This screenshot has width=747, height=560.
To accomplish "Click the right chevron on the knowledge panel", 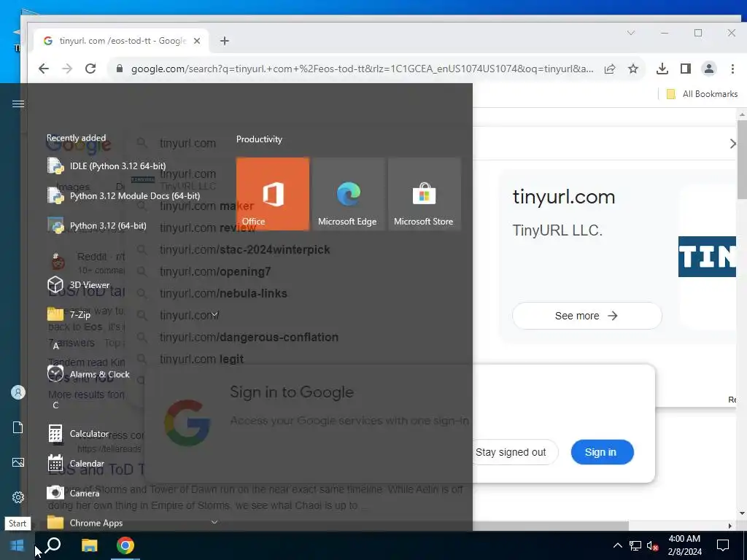I will 732,144.
